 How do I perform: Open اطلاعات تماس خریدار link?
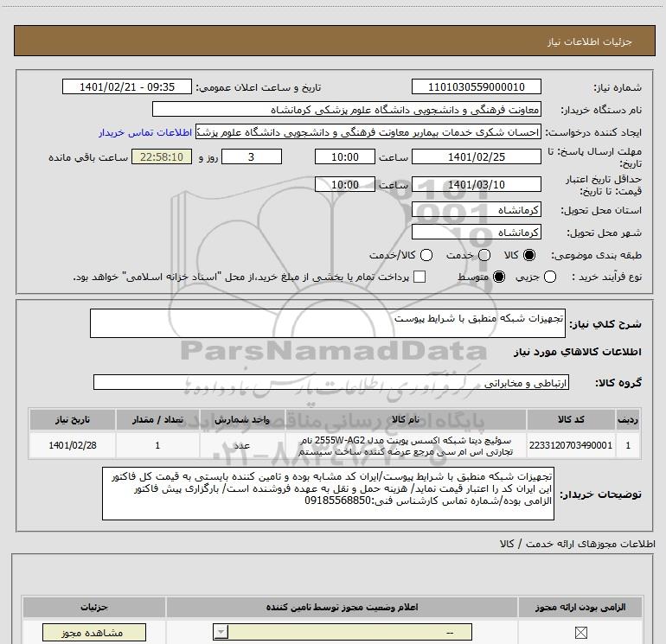click(x=145, y=132)
